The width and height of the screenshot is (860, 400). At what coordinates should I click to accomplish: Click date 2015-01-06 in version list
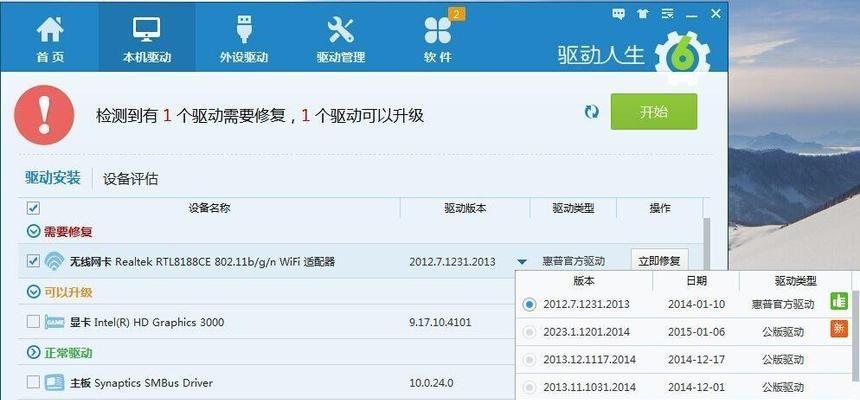(696, 332)
